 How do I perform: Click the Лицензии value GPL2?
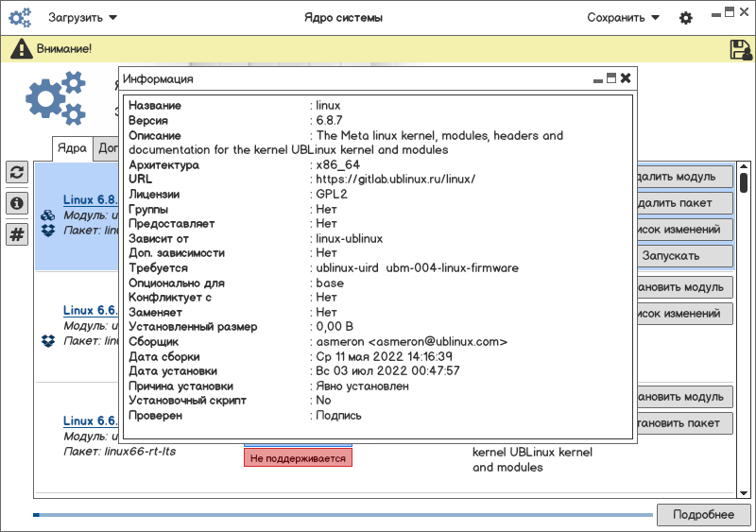click(x=332, y=195)
